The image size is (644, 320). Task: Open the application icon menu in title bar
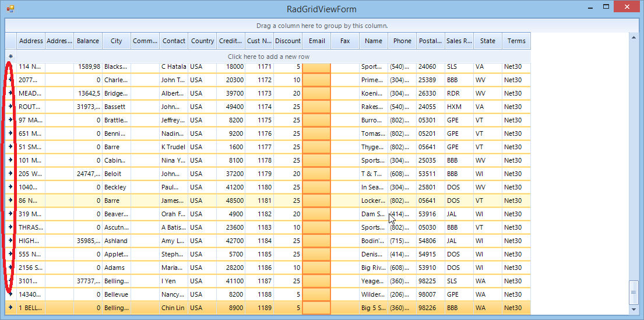pyautogui.click(x=10, y=8)
